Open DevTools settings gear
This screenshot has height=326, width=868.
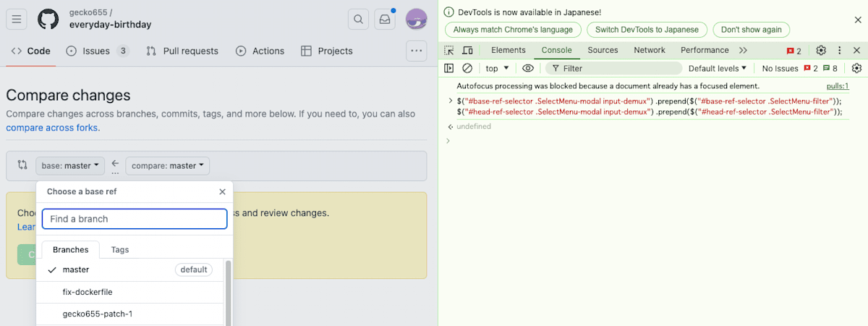(821, 50)
